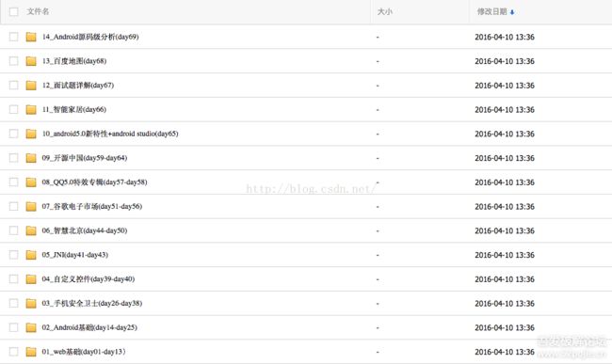Open the 14_Android源码级分析(day69) folder icon
This screenshot has width=612, height=364.
click(31, 37)
